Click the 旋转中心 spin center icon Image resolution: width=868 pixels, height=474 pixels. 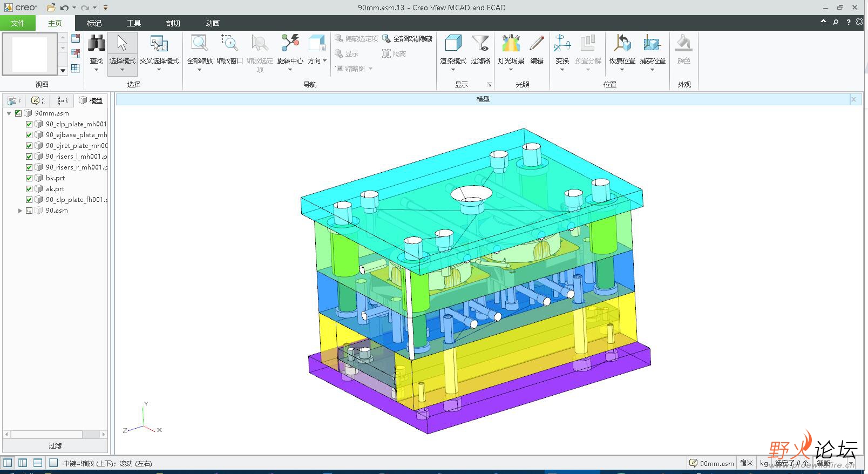(290, 44)
